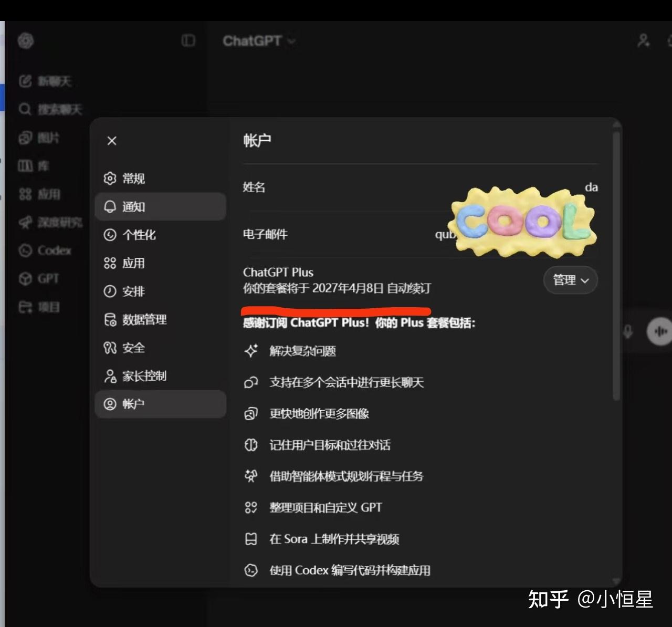This screenshot has height=627, width=672.
Task: Start voice mode with the waveform button
Action: pos(659,332)
